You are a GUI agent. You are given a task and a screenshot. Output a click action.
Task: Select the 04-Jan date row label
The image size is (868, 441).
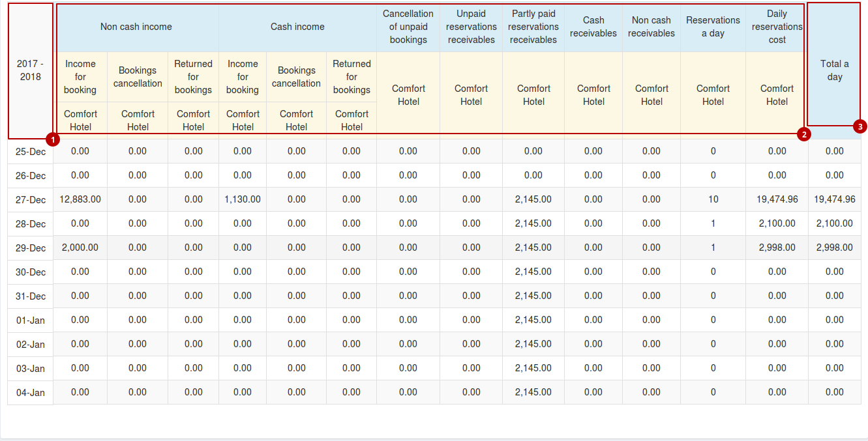(31, 393)
